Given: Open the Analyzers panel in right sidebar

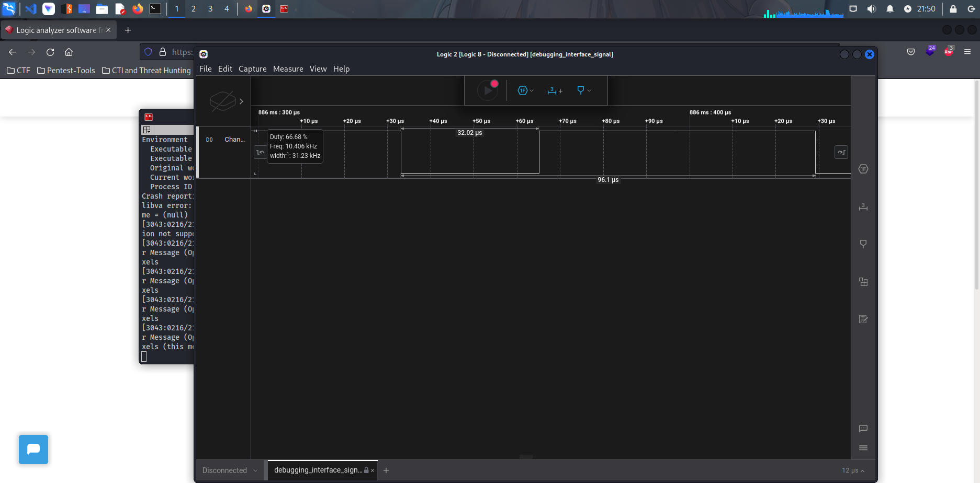Looking at the screenshot, I should [x=863, y=169].
